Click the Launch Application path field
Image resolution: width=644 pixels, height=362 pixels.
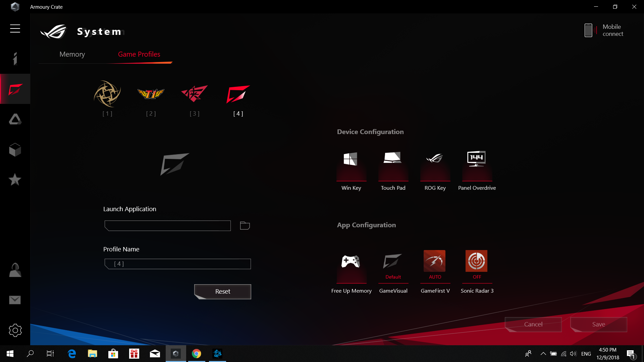click(x=168, y=226)
